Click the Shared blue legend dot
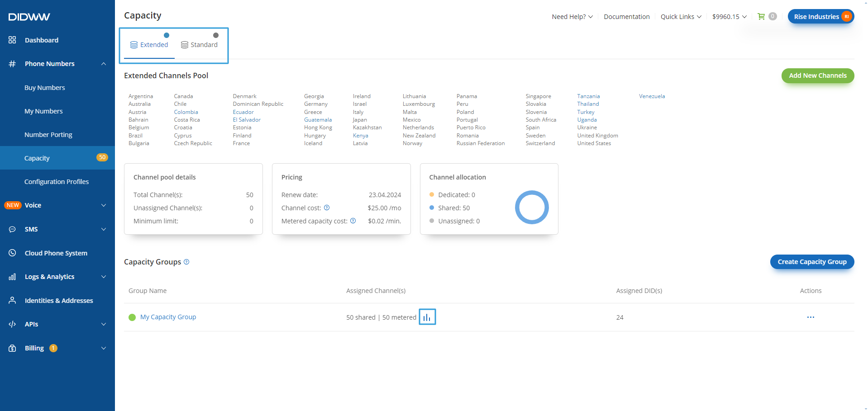Screen dimensions: 868x411 click(x=432, y=208)
